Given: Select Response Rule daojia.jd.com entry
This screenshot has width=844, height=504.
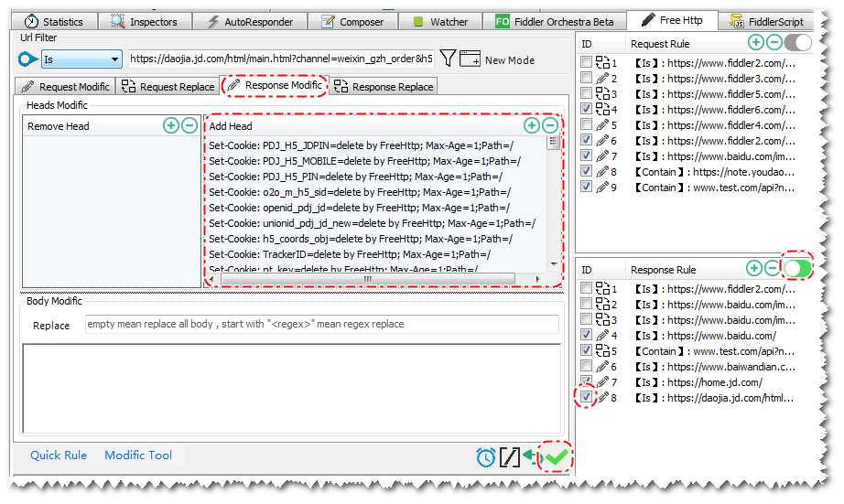Looking at the screenshot, I should [714, 398].
